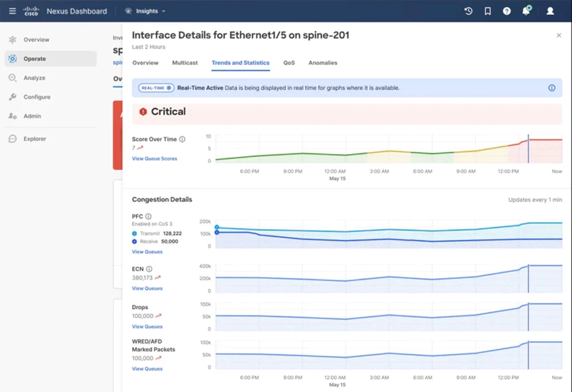This screenshot has width=572, height=392.
Task: Click the bookmark icon in header
Action: (x=487, y=11)
